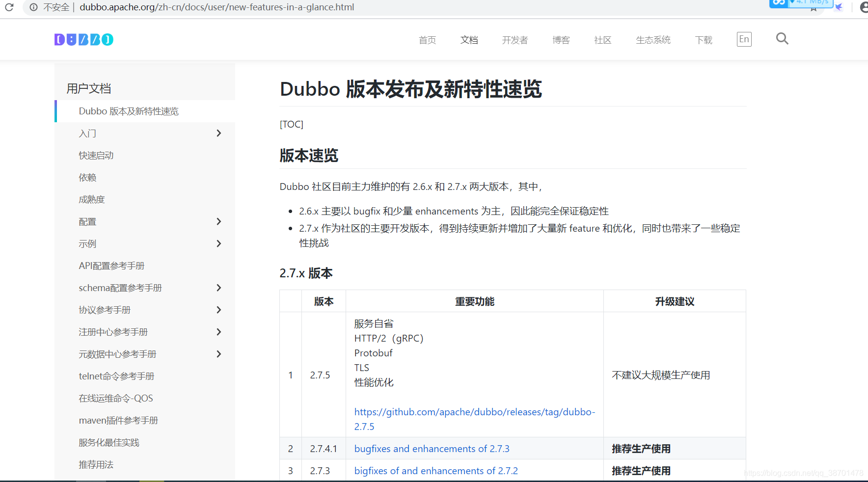Image resolution: width=868 pixels, height=482 pixels.
Task: Open 推荐用法 in sidebar
Action: (96, 464)
